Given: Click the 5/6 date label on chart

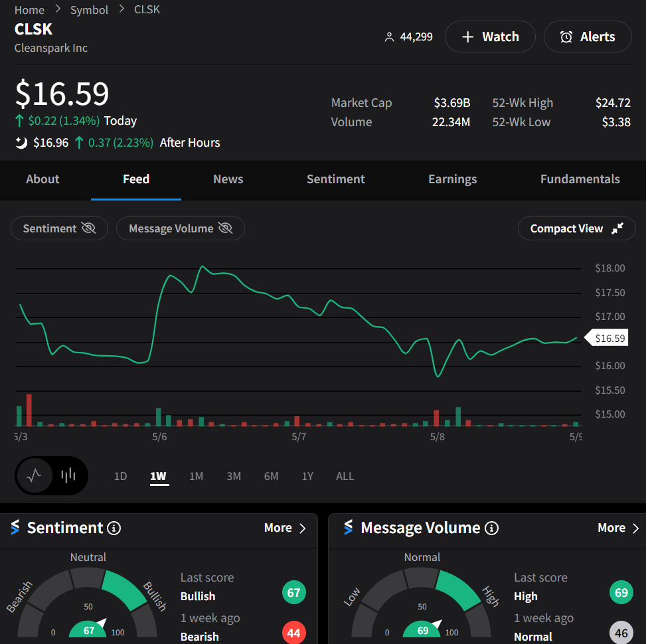Looking at the screenshot, I should click(159, 437).
